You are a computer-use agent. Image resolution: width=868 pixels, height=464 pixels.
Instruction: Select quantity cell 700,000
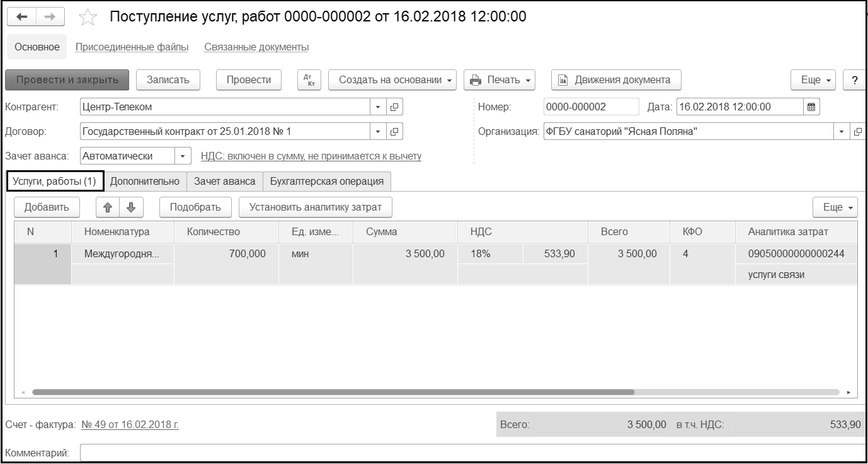(x=226, y=254)
